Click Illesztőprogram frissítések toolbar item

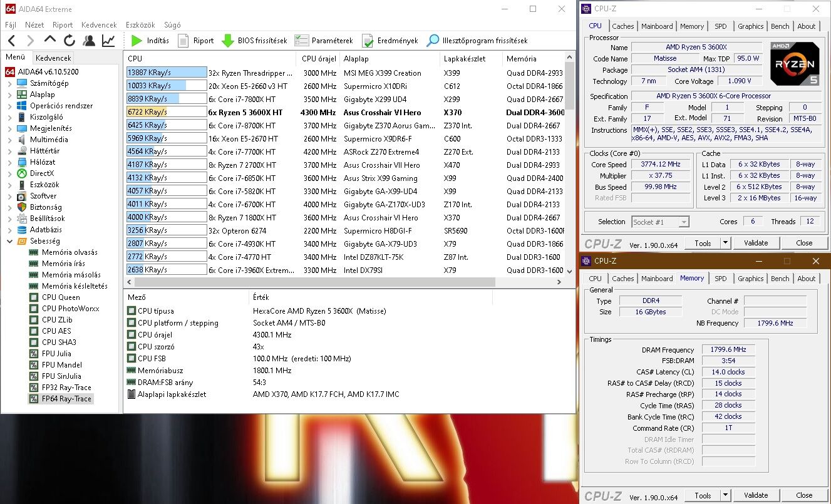[x=477, y=41]
